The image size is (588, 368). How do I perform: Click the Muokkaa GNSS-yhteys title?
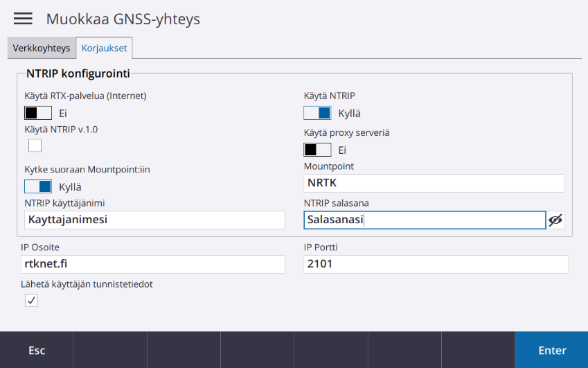(123, 19)
